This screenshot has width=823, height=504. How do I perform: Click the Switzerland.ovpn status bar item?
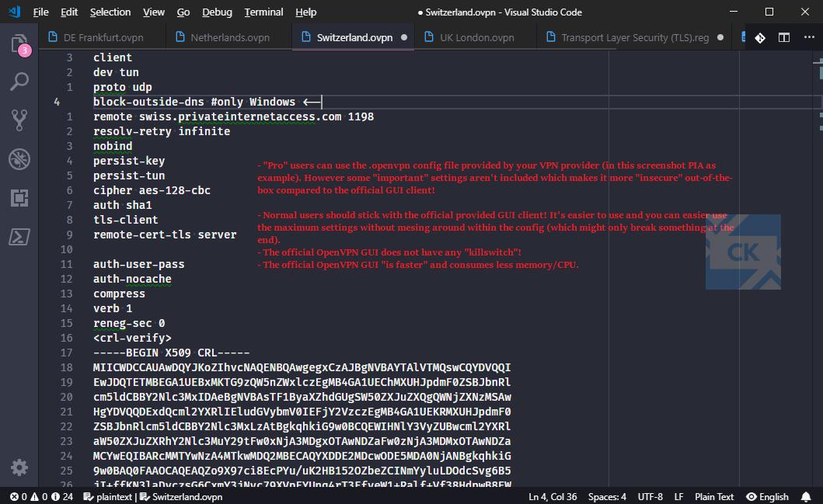[181, 497]
